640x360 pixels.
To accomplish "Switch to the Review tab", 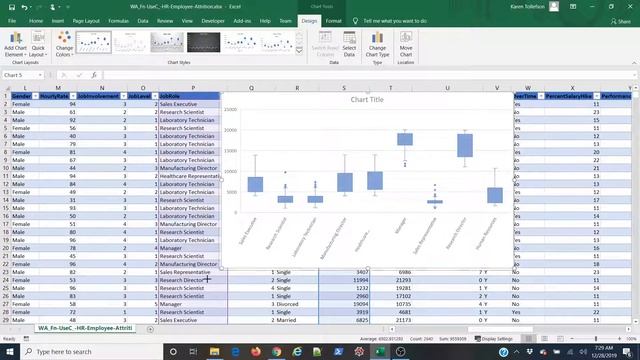I will tap(165, 21).
